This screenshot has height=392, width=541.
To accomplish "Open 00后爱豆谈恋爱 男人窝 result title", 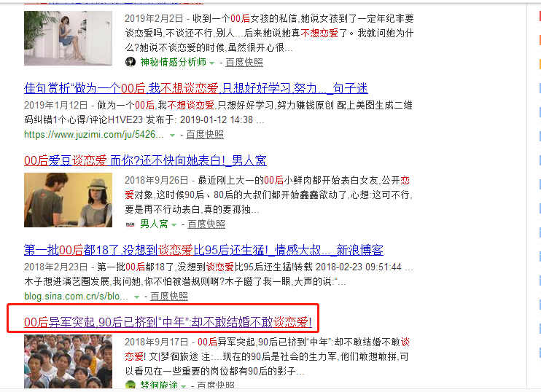I will pos(145,160).
